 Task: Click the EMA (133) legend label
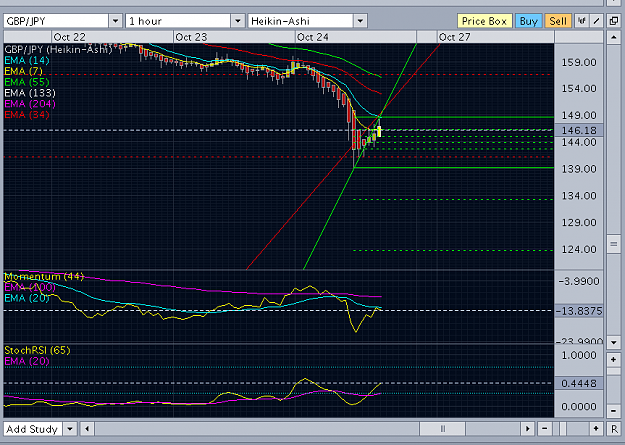tap(30, 93)
